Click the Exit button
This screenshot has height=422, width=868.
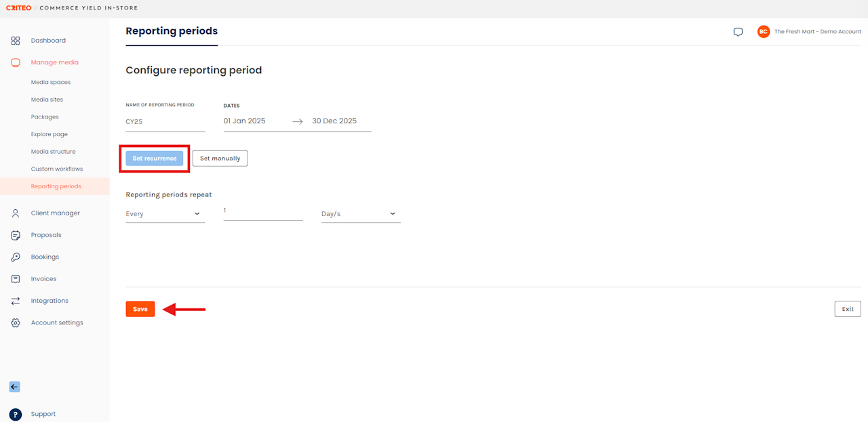click(847, 309)
